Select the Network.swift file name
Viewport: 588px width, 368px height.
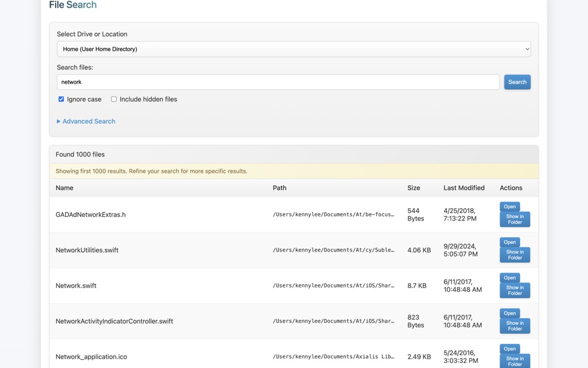click(76, 286)
